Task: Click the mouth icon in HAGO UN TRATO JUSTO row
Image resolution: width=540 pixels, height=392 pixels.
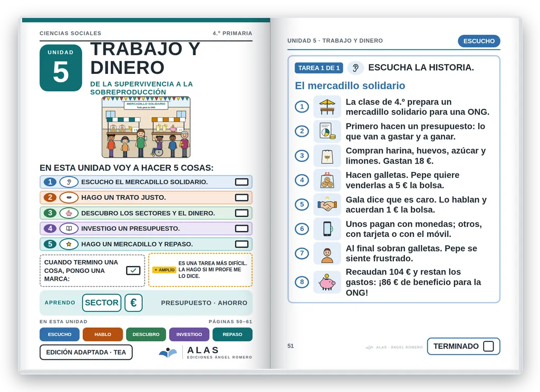Action: [x=69, y=197]
